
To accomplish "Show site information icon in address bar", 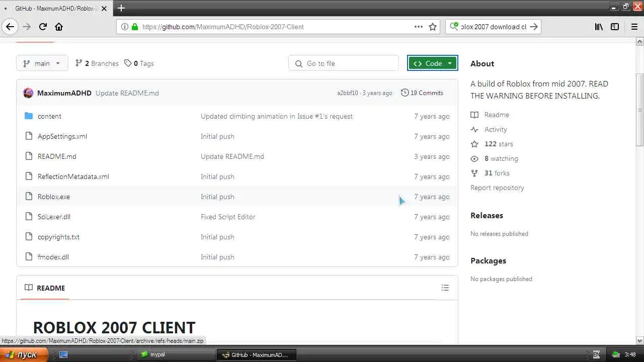I will (x=125, y=27).
